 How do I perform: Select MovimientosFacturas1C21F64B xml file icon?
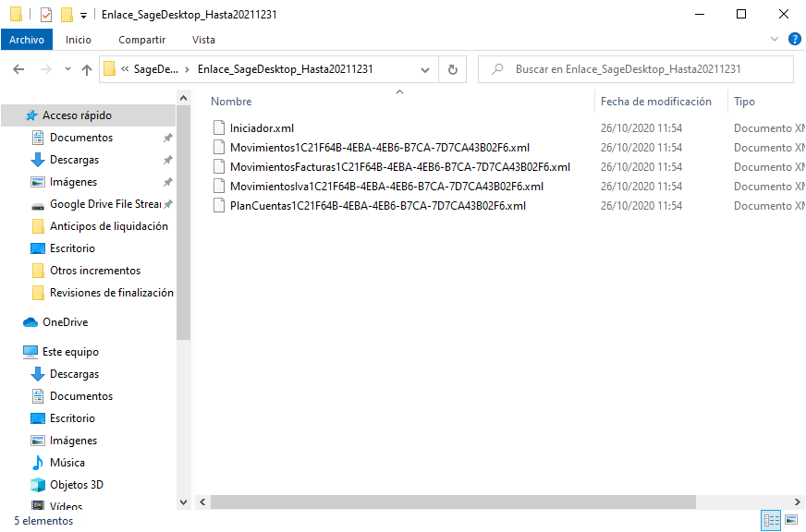pyautogui.click(x=219, y=167)
